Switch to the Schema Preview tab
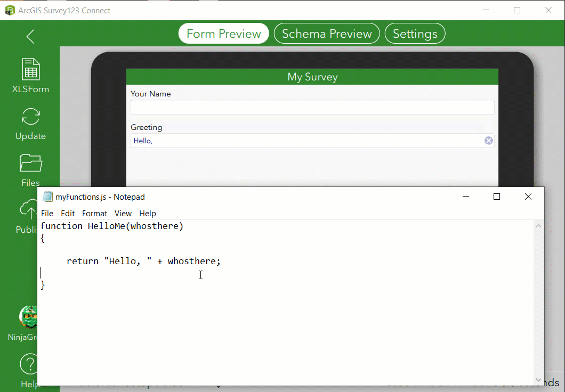Image resolution: width=565 pixels, height=392 pixels. tap(326, 33)
